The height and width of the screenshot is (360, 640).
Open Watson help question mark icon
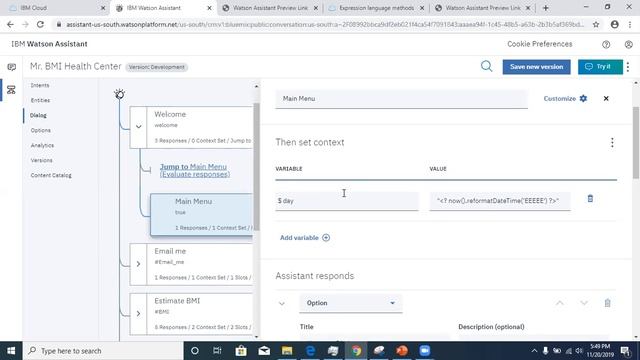[x=606, y=44]
